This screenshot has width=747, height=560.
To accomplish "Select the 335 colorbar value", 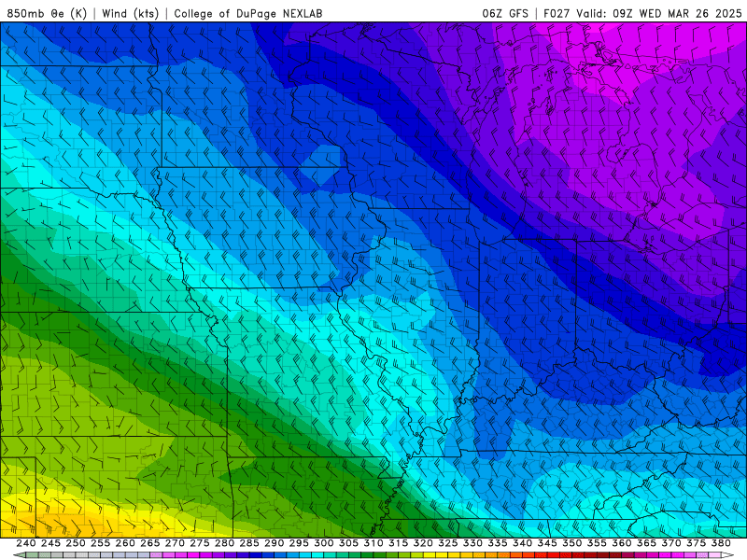I will click(498, 543).
